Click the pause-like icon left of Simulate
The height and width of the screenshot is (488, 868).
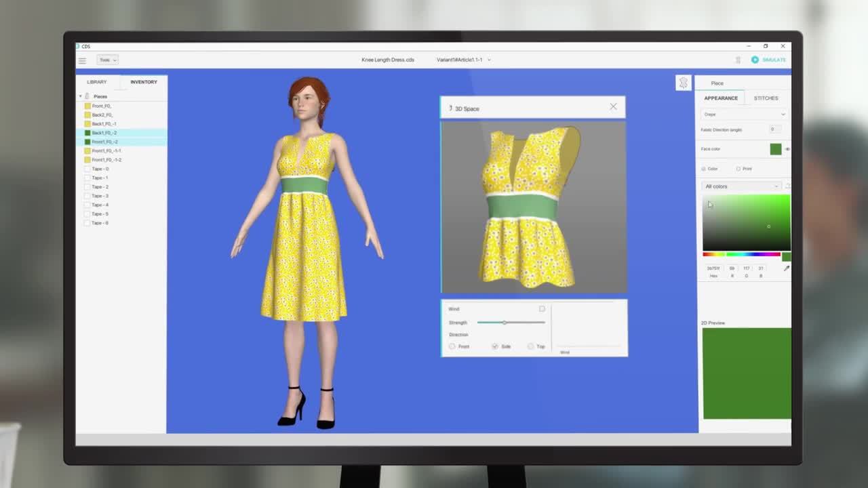click(738, 60)
